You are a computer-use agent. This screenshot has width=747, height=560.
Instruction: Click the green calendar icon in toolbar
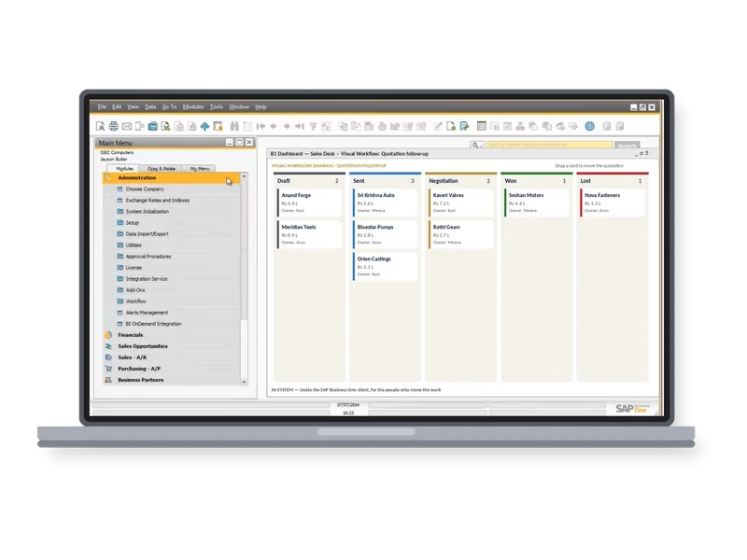tap(481, 126)
